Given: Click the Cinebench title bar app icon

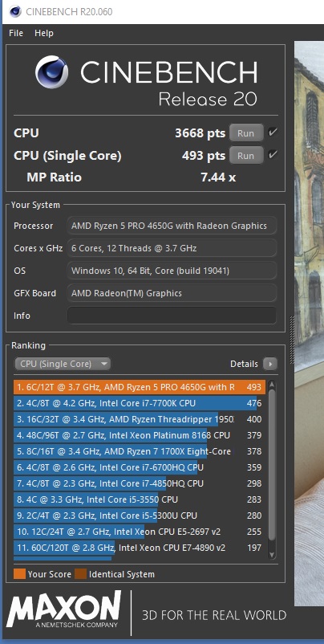Looking at the screenshot, I should click(15, 11).
